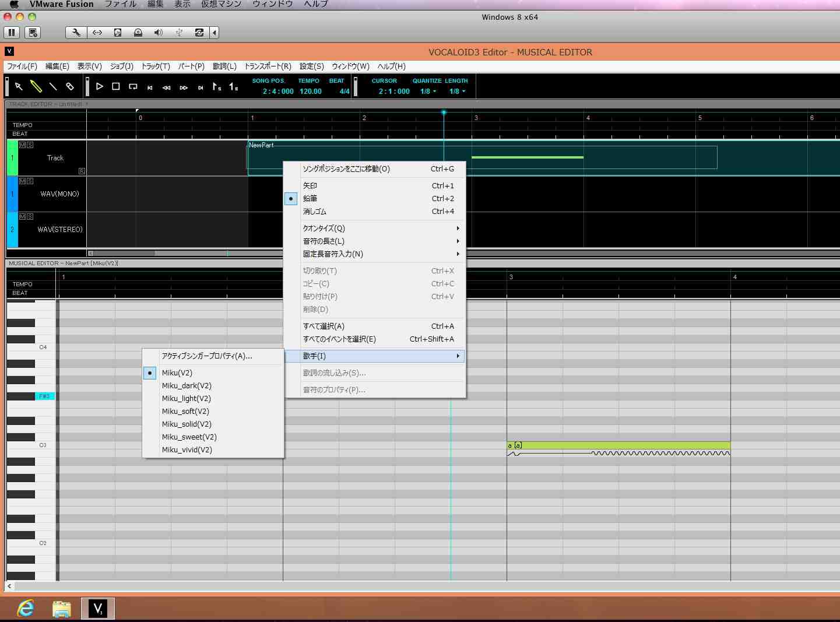Open the QUANTIZE 1/8 dropdown
The image size is (840, 622).
pyautogui.click(x=428, y=92)
